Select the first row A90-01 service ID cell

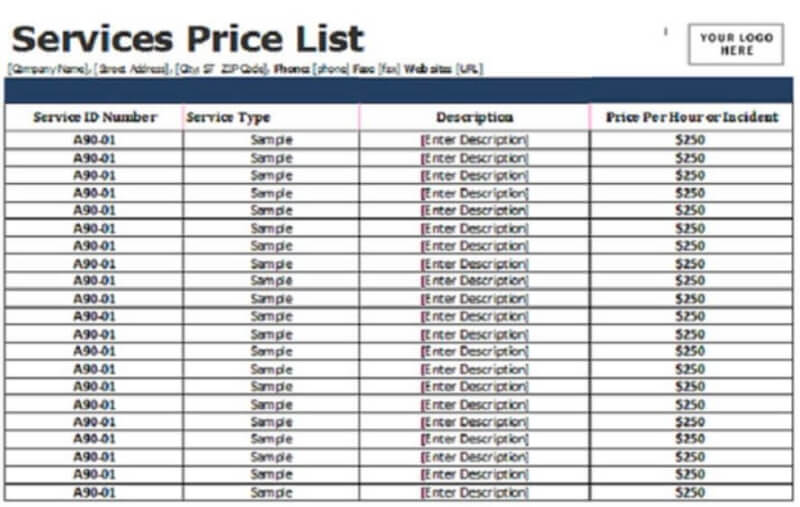click(94, 140)
